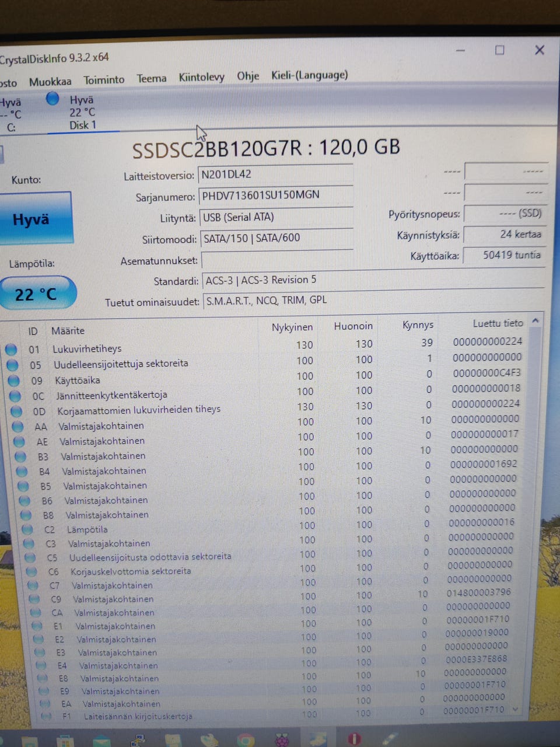This screenshot has height=747, width=560.
Task: Click the status icon for ID C2 Lämpötila
Action: pos(27,529)
